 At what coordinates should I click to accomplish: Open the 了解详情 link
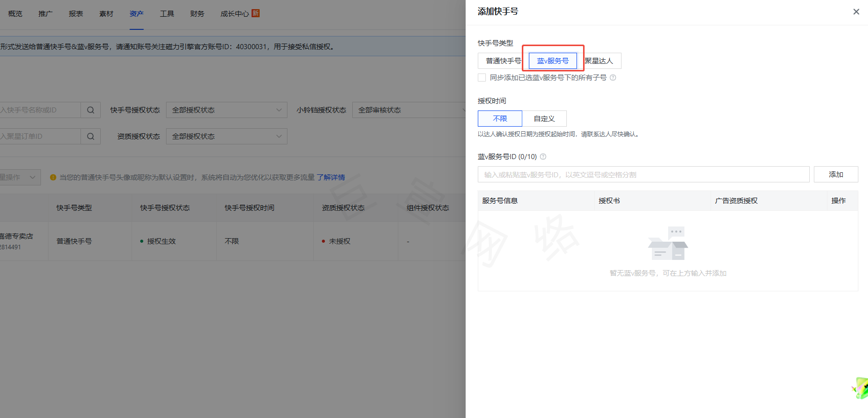[x=331, y=177]
